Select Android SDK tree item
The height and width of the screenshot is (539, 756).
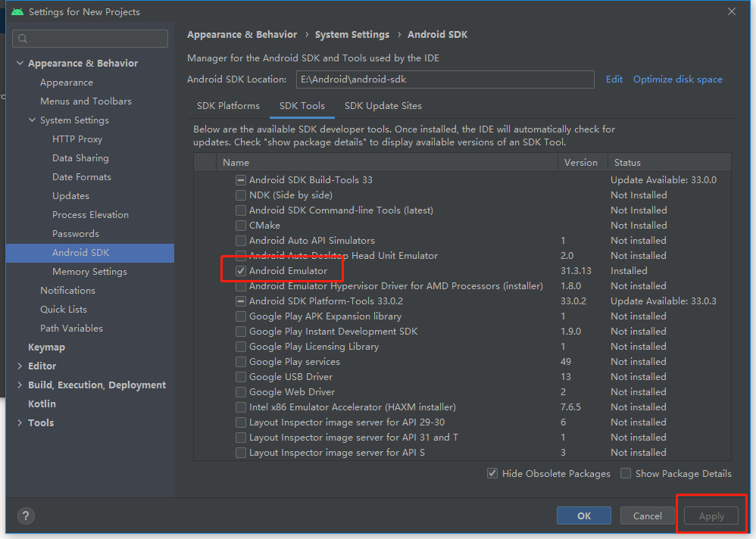pyautogui.click(x=90, y=253)
